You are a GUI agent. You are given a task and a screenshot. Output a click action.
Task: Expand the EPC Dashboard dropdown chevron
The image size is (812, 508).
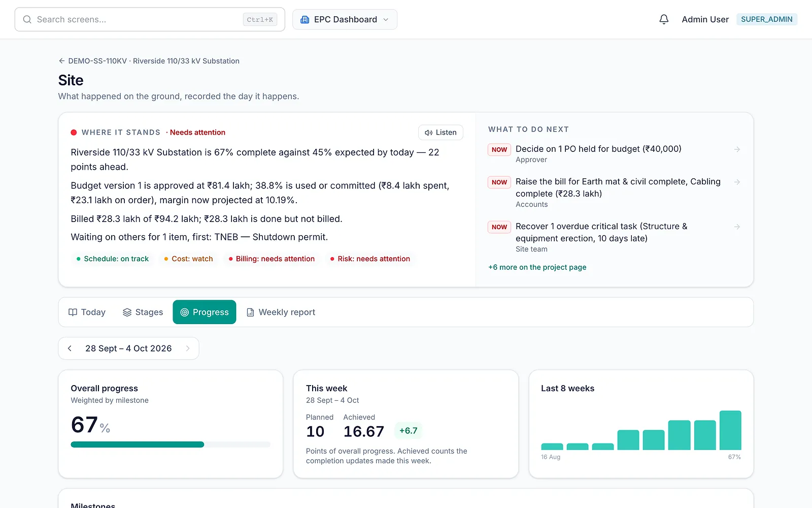pos(386,19)
